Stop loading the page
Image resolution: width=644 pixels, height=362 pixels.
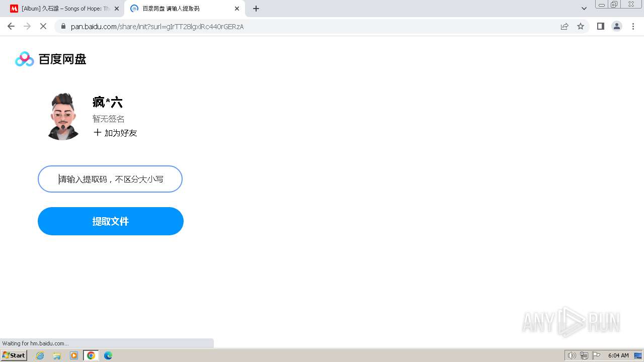[43, 26]
